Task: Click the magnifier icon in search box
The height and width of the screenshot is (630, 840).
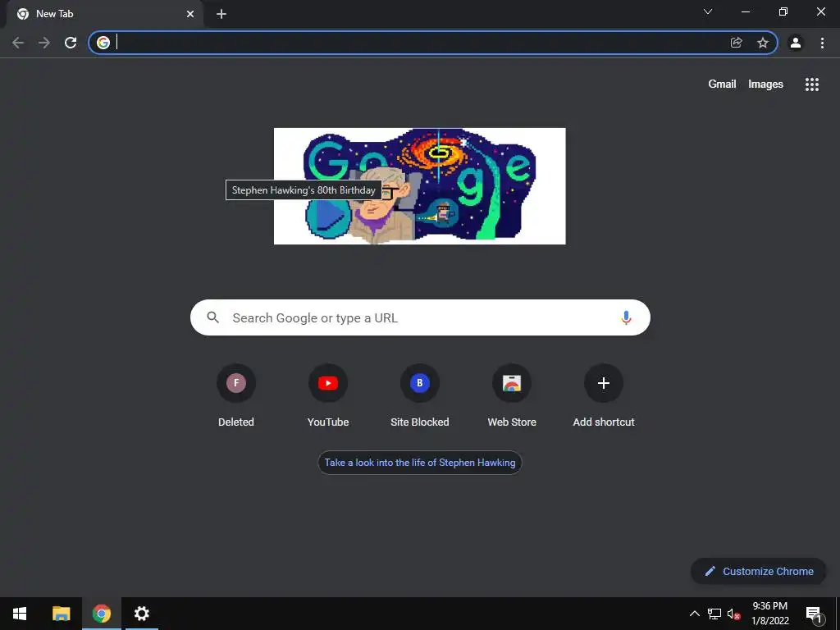Action: tap(213, 317)
